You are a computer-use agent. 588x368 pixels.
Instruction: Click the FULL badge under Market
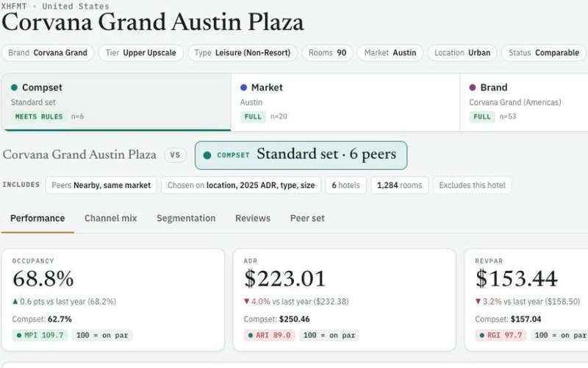pos(253,116)
